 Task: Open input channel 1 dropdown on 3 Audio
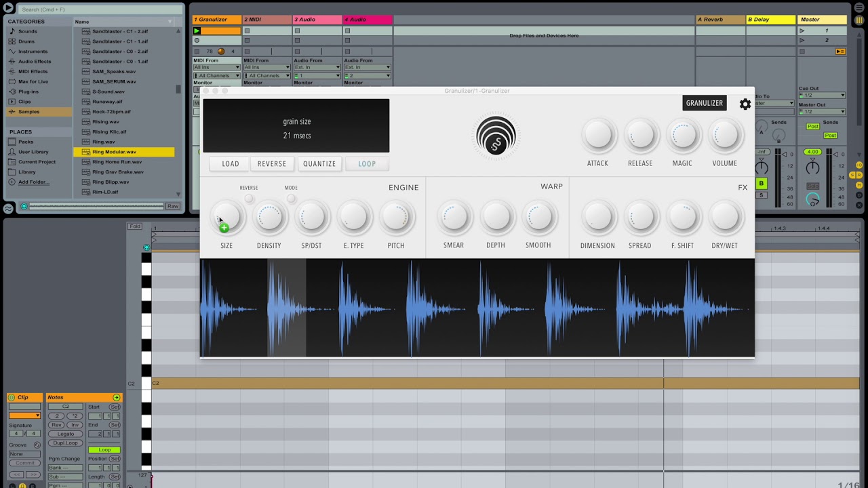point(317,76)
